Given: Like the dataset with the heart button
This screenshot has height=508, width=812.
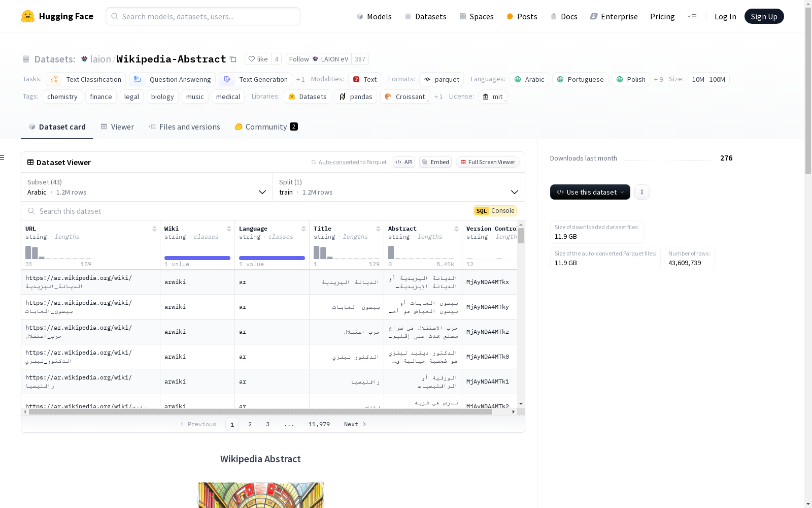Looking at the screenshot, I should coord(258,59).
